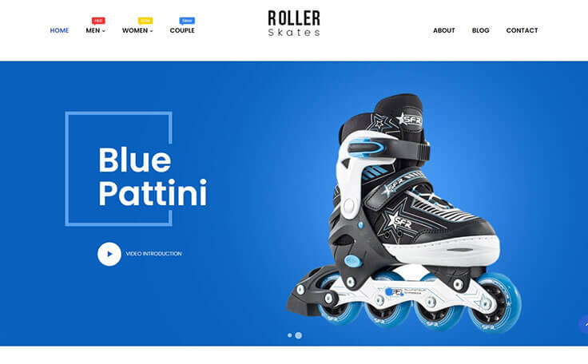The width and height of the screenshot is (588, 364).
Task: Expand the Men dropdown arrow
Action: [x=104, y=31]
